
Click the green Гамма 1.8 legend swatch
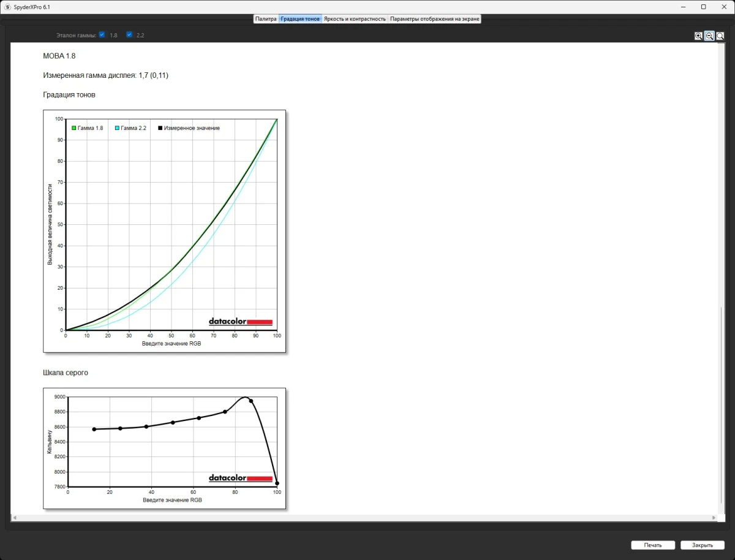(74, 128)
